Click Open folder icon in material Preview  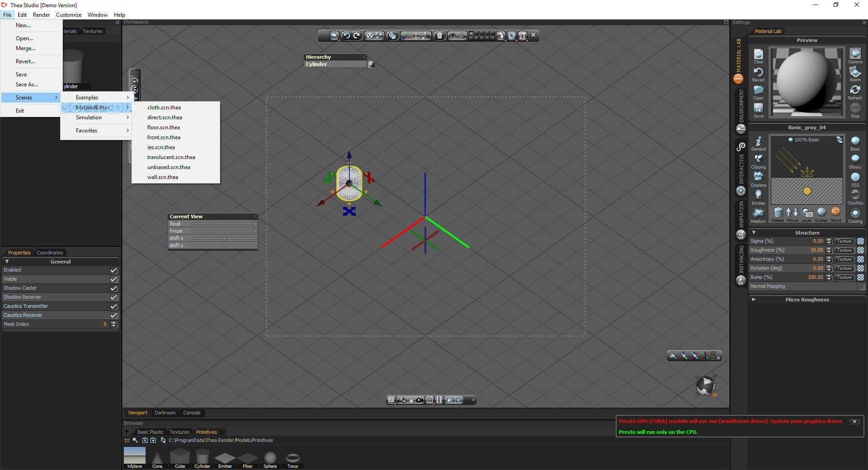759,92
